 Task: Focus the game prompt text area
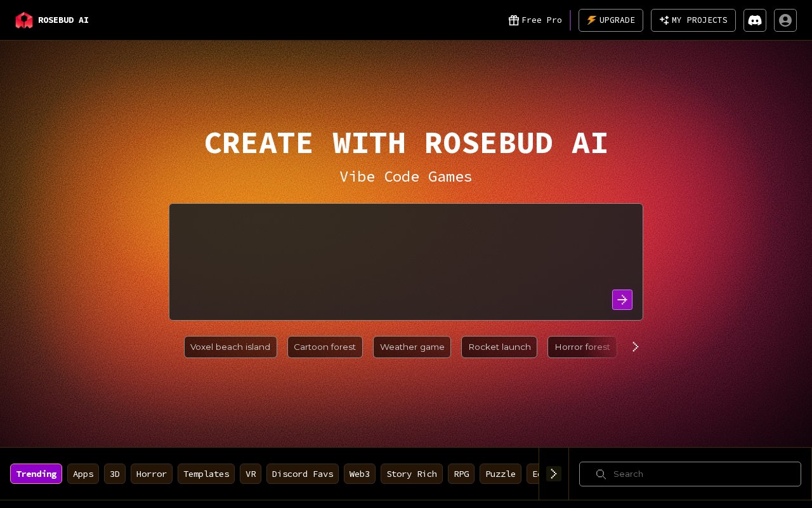click(406, 262)
